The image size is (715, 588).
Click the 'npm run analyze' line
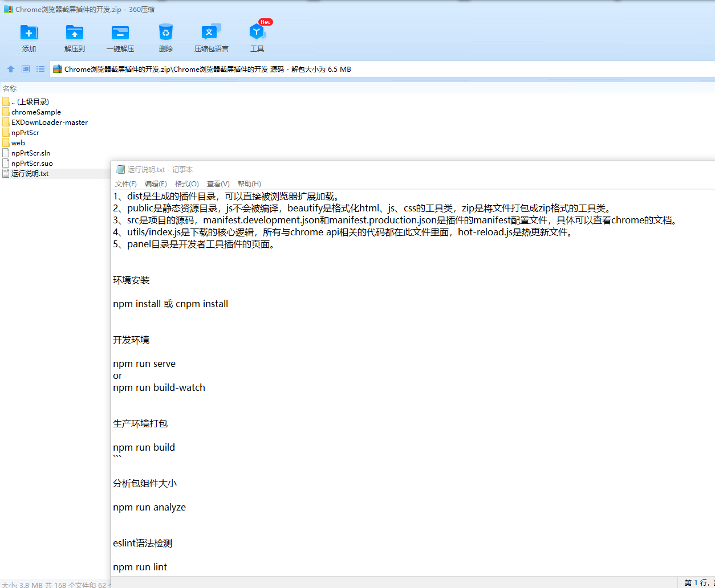149,507
